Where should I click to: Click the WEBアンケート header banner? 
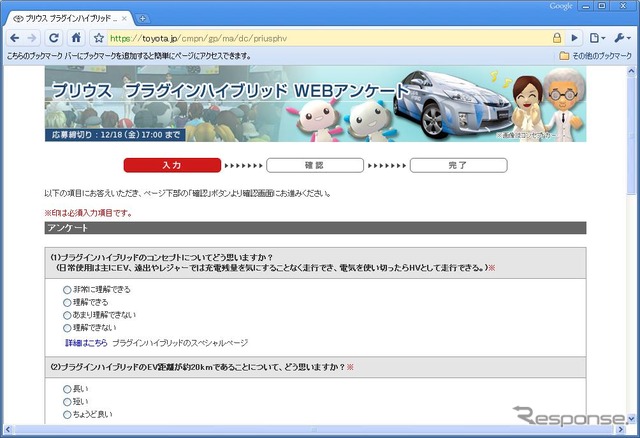(316, 104)
